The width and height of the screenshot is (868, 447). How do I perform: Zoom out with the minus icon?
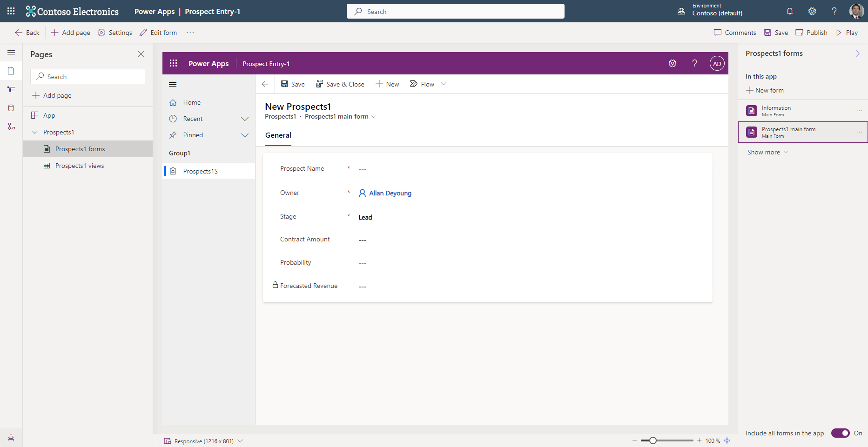[634, 440]
